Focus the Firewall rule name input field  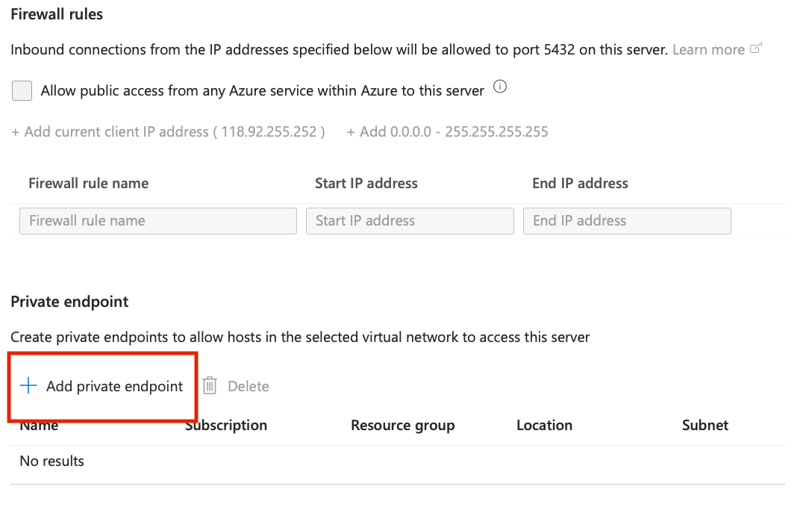(x=158, y=221)
